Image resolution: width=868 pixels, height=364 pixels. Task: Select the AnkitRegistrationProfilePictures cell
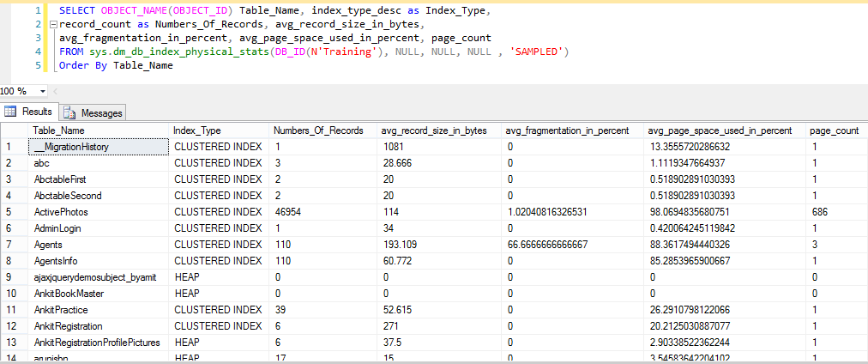tap(98, 343)
